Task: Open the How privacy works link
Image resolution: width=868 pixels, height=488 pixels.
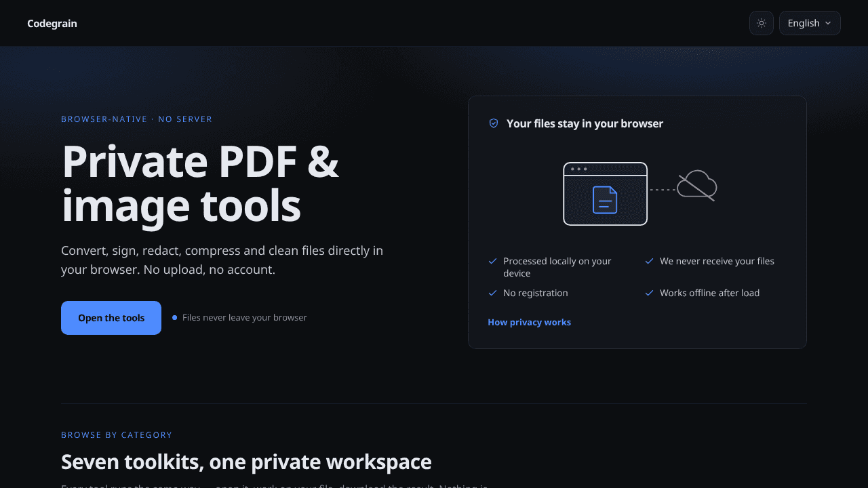Action: coord(529,322)
